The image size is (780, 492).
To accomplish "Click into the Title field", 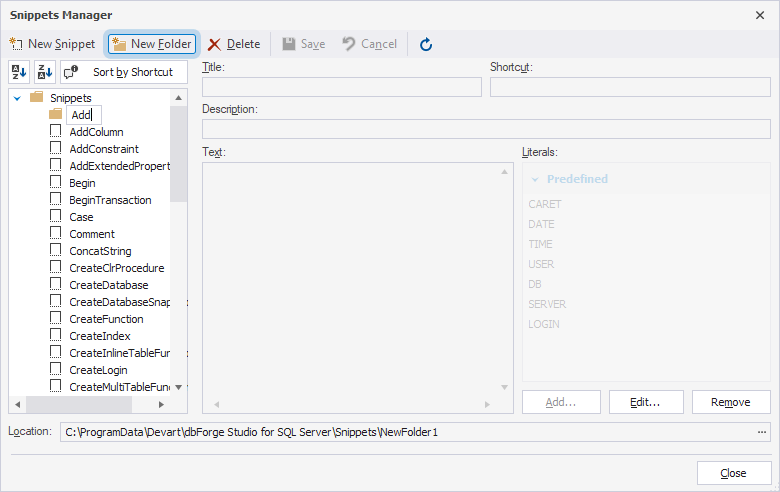I will [x=342, y=87].
